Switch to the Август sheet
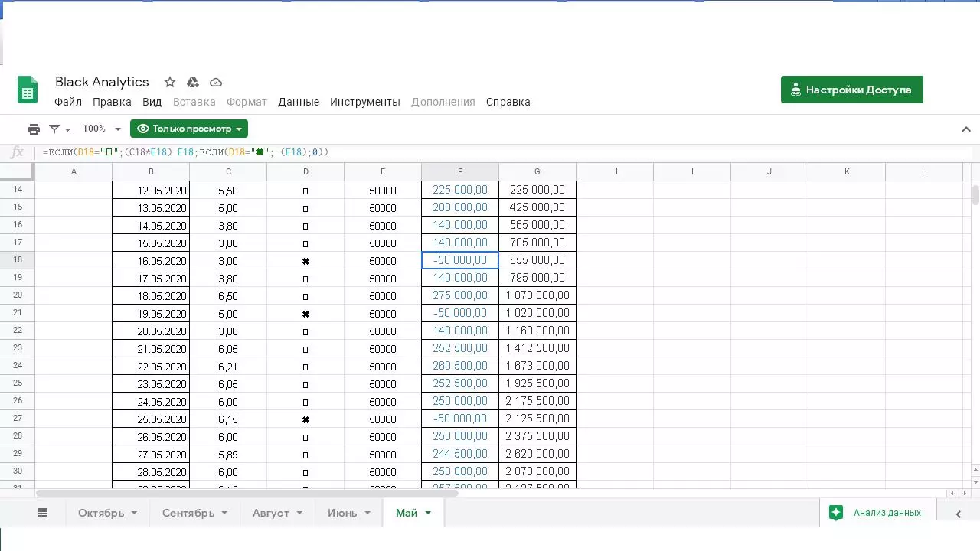This screenshot has width=980, height=551. click(x=271, y=513)
